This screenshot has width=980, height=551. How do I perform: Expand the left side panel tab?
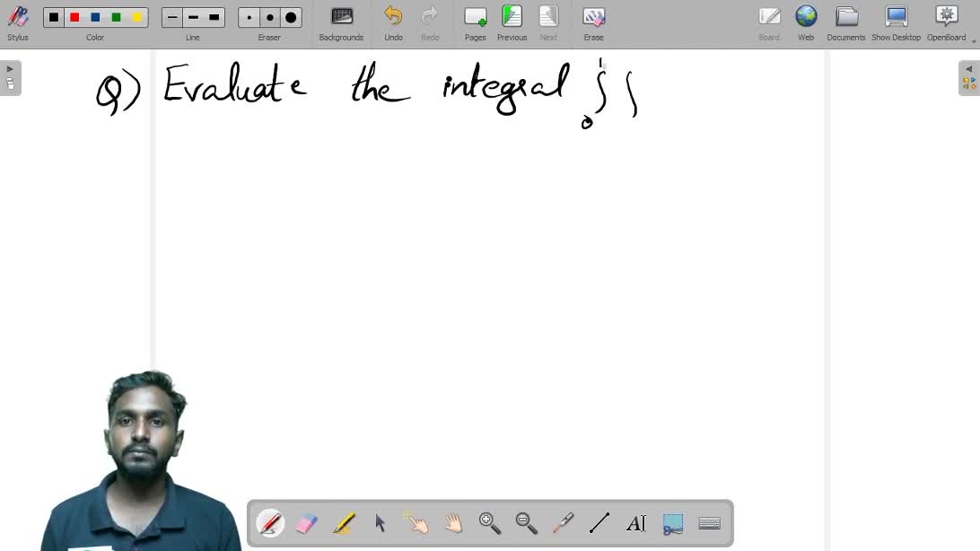click(10, 78)
